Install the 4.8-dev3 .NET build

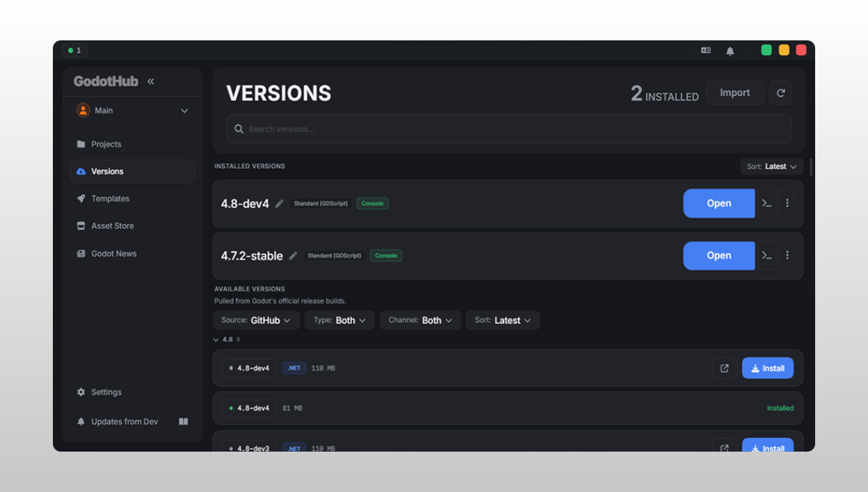(x=768, y=445)
